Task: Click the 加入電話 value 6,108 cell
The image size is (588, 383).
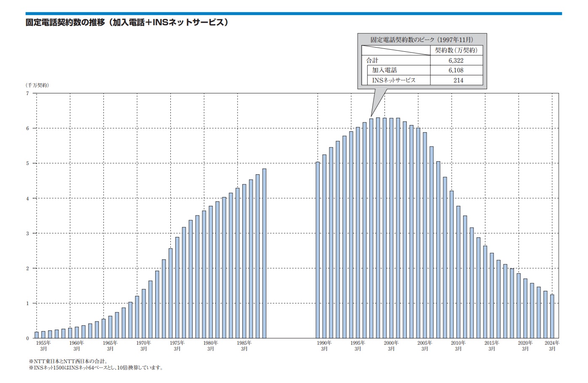Action: coord(456,70)
